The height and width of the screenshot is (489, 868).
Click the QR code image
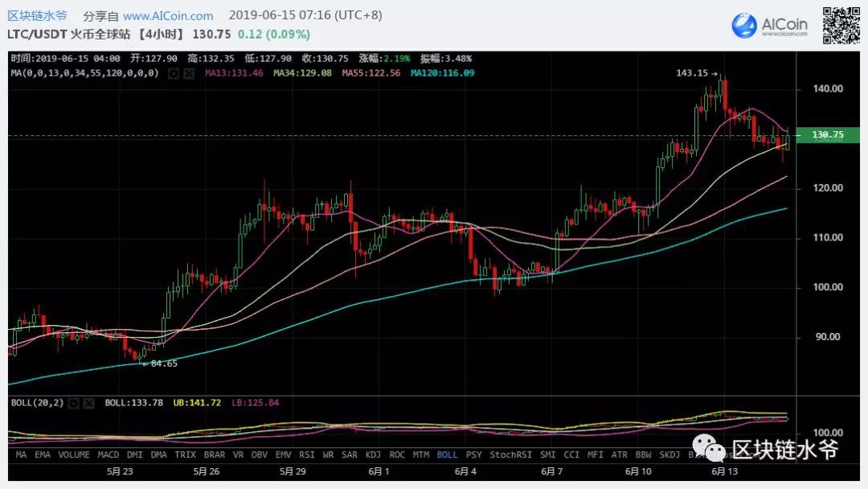point(841,26)
